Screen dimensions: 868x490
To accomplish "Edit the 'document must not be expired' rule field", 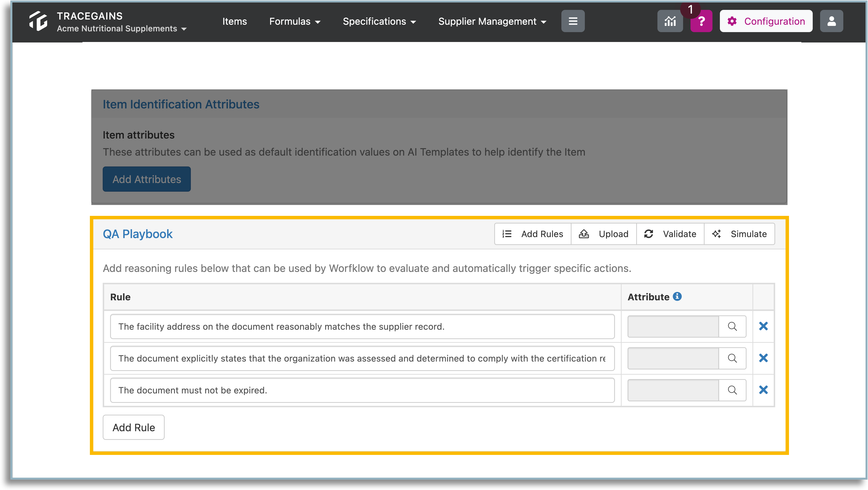I will coord(362,390).
